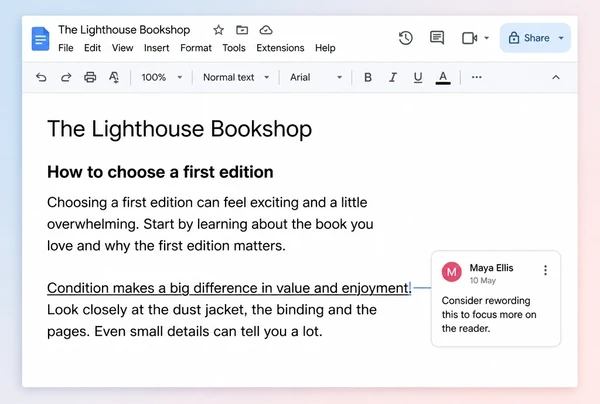The height and width of the screenshot is (404, 600).
Task: Move document using the folder icon
Action: pos(242,30)
